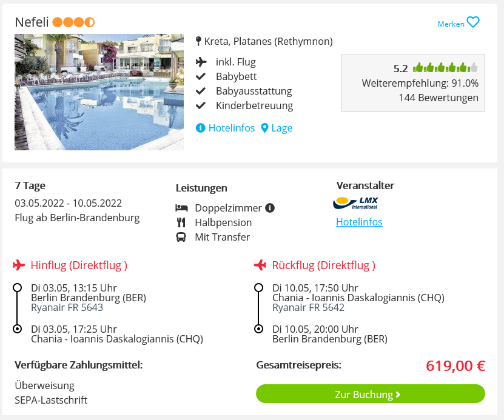Click the Hinflug airplane icon
504x420 pixels.
click(x=19, y=265)
